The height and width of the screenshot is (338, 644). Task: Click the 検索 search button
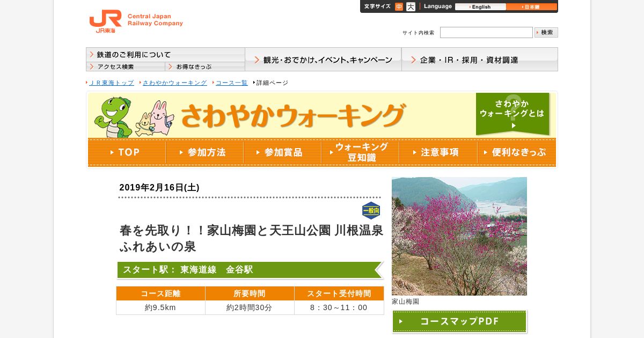click(x=546, y=32)
